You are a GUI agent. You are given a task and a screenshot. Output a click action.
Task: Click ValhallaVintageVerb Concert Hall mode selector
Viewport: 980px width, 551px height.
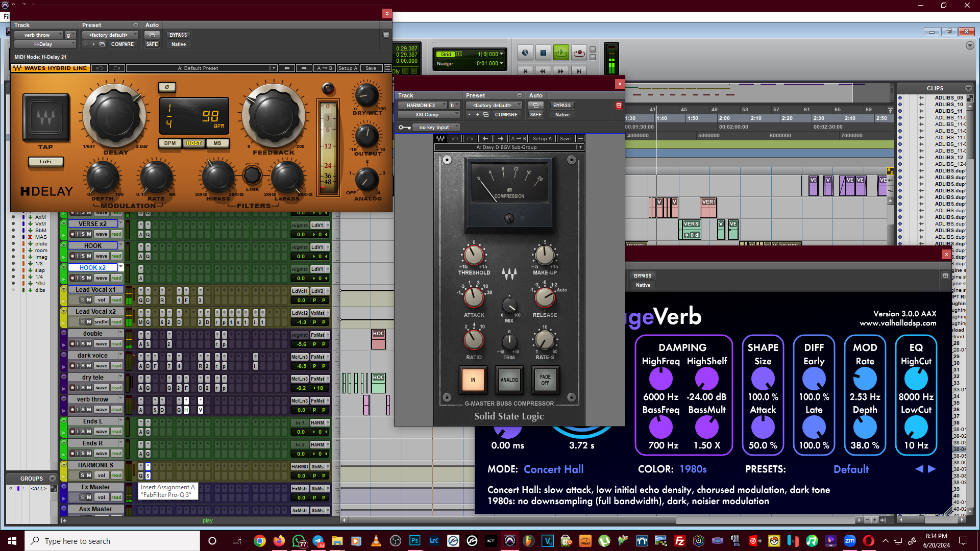[553, 469]
